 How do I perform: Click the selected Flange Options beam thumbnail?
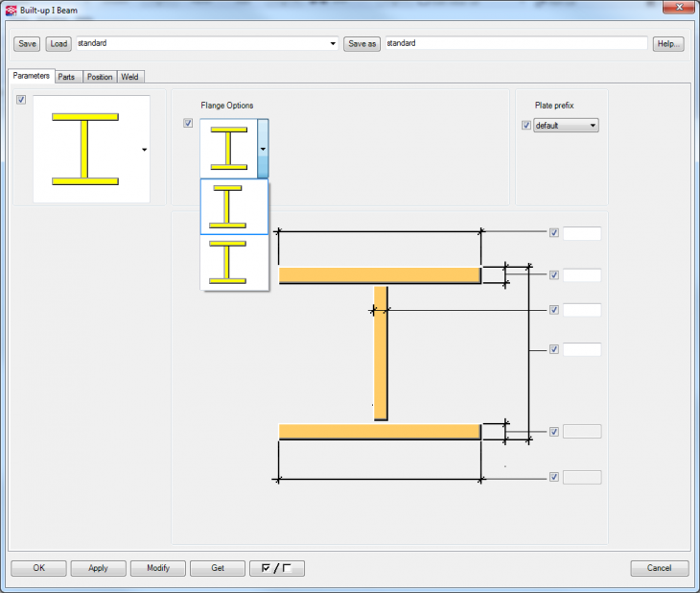(228, 149)
